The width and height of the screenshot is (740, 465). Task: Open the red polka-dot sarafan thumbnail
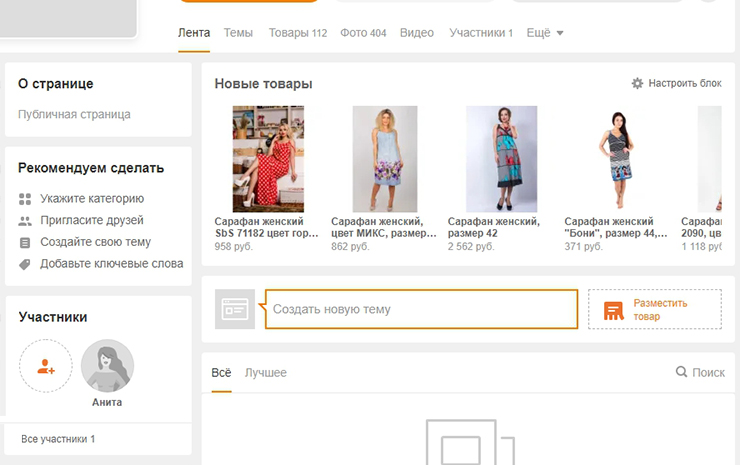(x=268, y=159)
